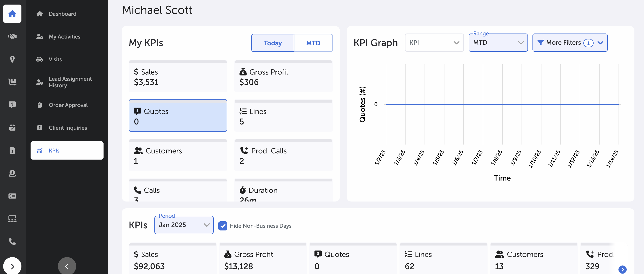This screenshot has width=644, height=274.
Task: Click the car icon beside Visits
Action: 39,59
